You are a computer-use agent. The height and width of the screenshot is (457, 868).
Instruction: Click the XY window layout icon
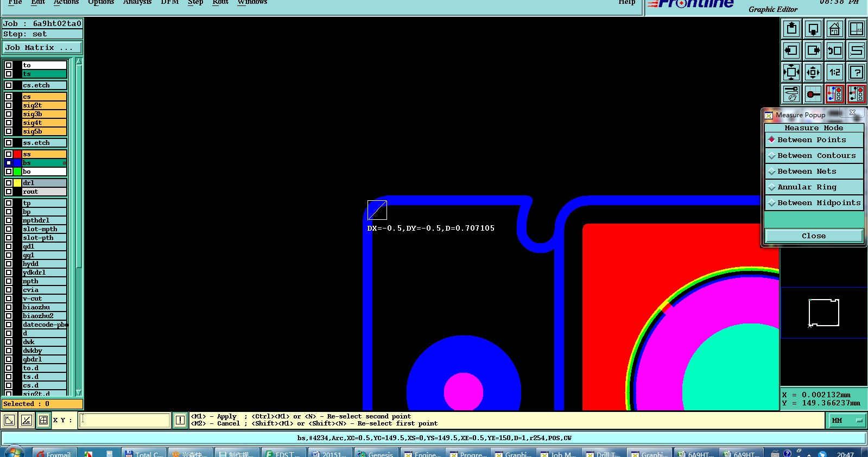(x=857, y=29)
